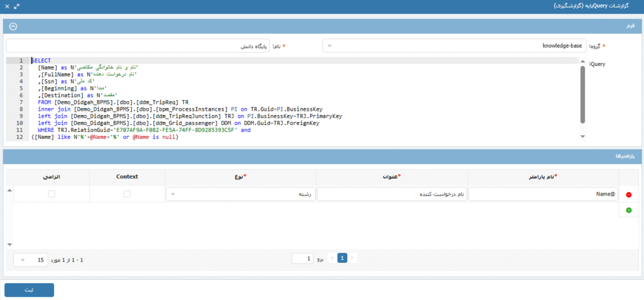Click the @Name parameter name field
This screenshot has height=300, width=644.
click(x=543, y=194)
